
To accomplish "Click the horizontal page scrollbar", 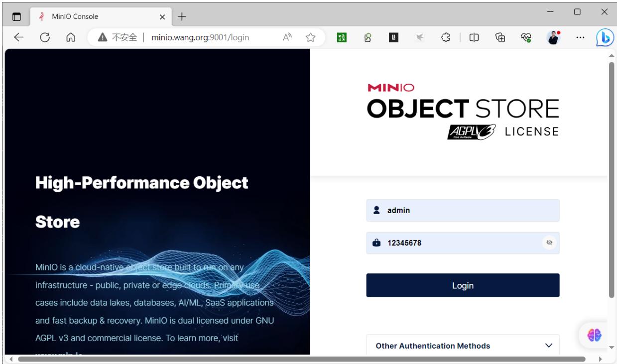I will 302,359.
